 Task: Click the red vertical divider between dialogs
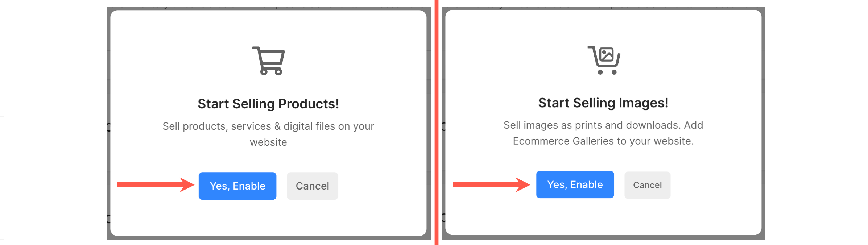(x=437, y=122)
